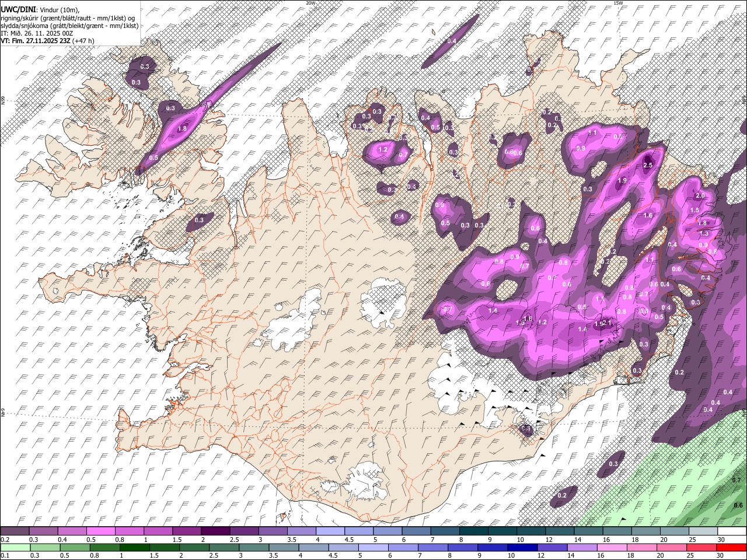This screenshot has width=747, height=560.
Task: Select the 1.8 value in Westfjords snow streak
Action: coord(181,128)
